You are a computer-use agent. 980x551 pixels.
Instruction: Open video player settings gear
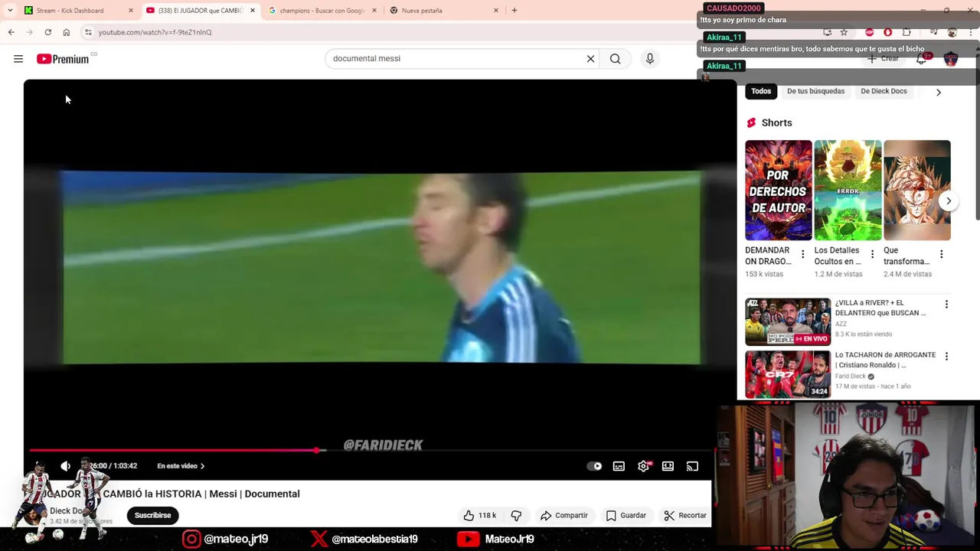(x=643, y=466)
